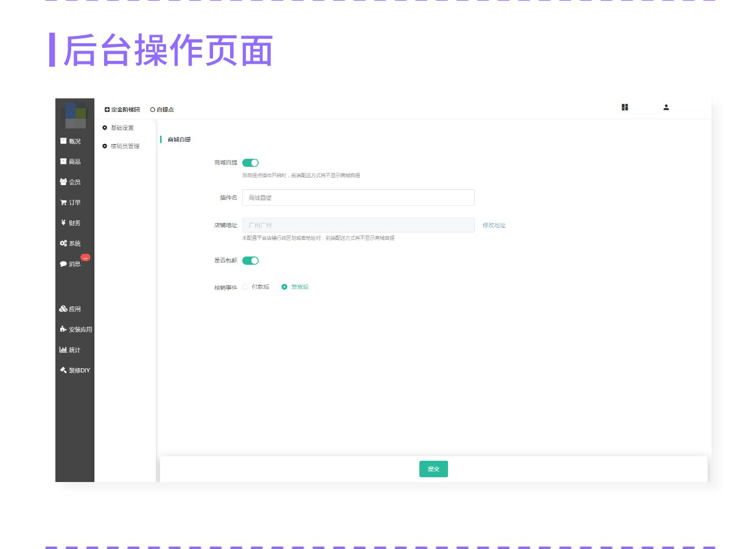The image size is (756, 549).
Task: Click the 核销事件 field label
Action: pos(225,287)
